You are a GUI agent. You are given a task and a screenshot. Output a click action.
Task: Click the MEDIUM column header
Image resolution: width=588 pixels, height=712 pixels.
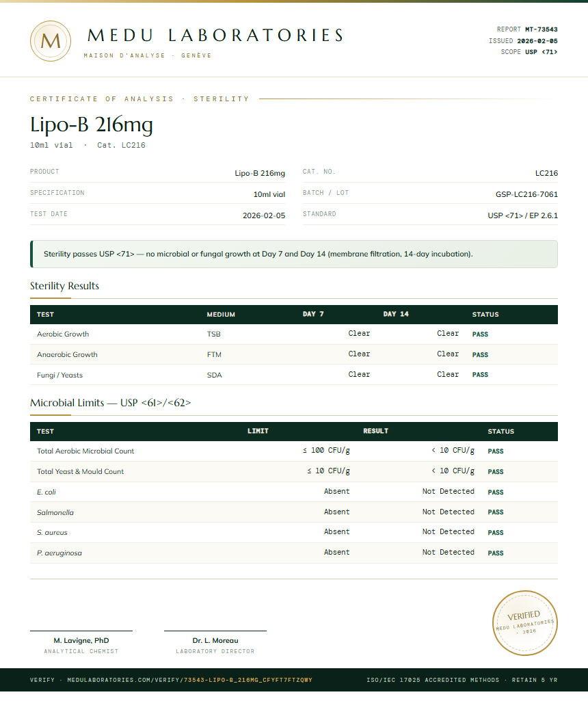tap(221, 314)
